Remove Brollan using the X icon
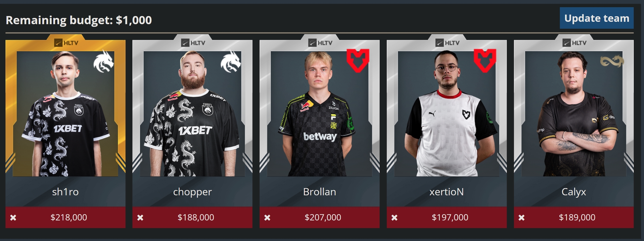Image resolution: width=644 pixels, height=241 pixels. pyautogui.click(x=267, y=218)
